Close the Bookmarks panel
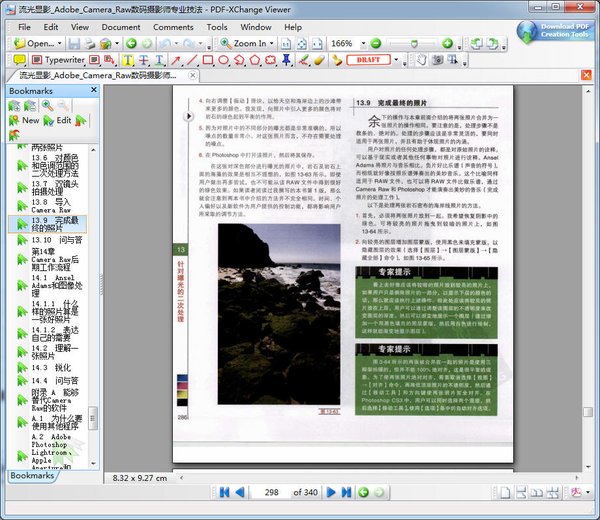The image size is (600, 520). point(95,91)
